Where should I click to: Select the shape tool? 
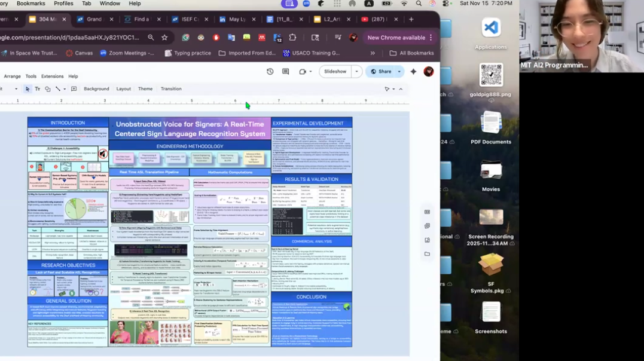point(48,89)
